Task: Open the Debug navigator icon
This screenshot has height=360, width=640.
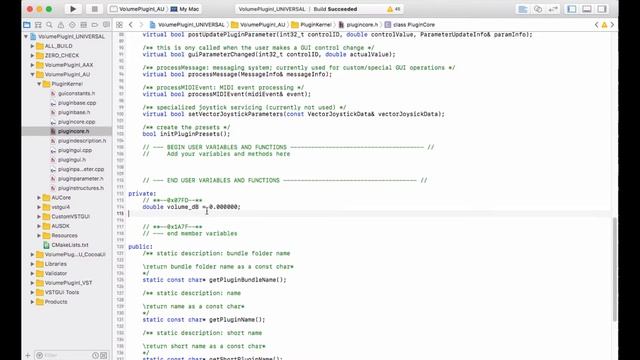Action: [84, 25]
